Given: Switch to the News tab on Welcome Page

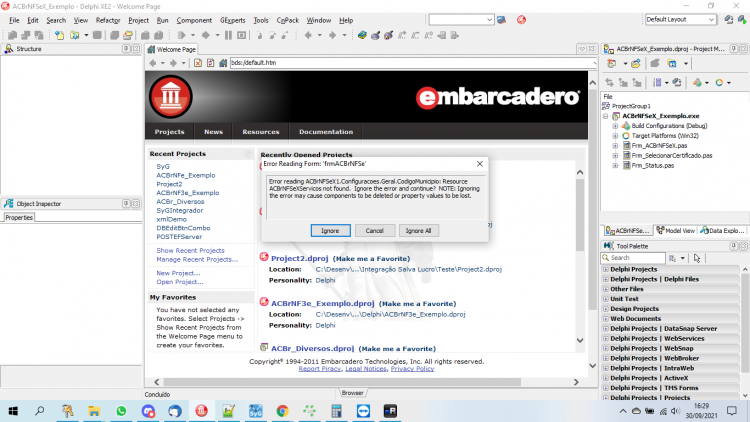Looking at the screenshot, I should coord(213,132).
